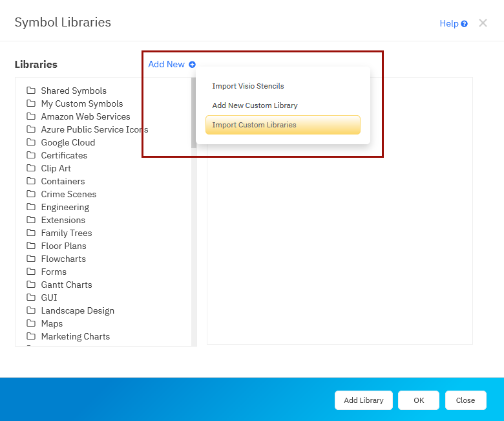Click the folder icon beside Marketing Charts
The image size is (504, 421).
click(x=30, y=336)
